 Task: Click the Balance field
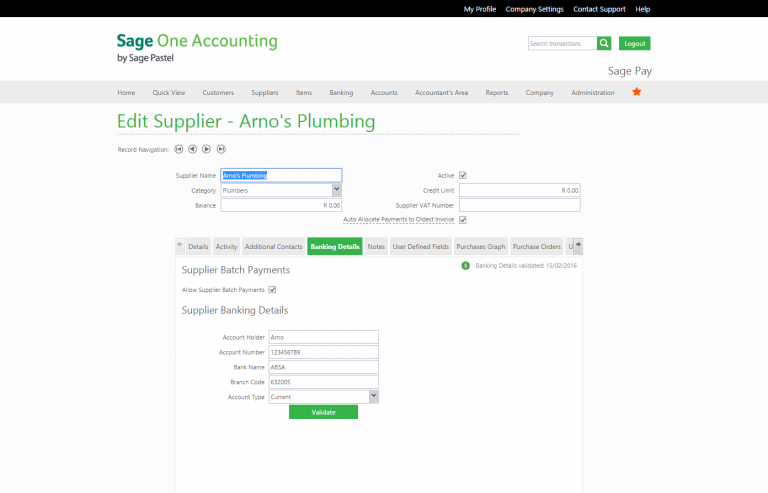281,205
